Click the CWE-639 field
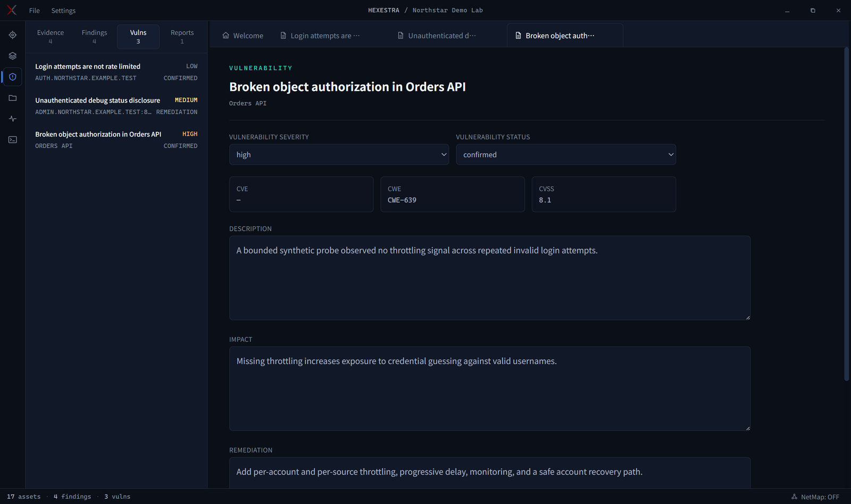851x504 pixels. [x=453, y=195]
